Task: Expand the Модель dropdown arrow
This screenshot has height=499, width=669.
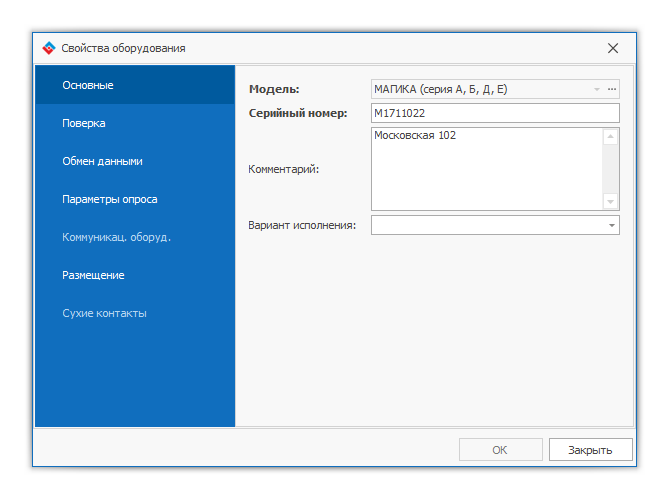Action: click(x=597, y=89)
